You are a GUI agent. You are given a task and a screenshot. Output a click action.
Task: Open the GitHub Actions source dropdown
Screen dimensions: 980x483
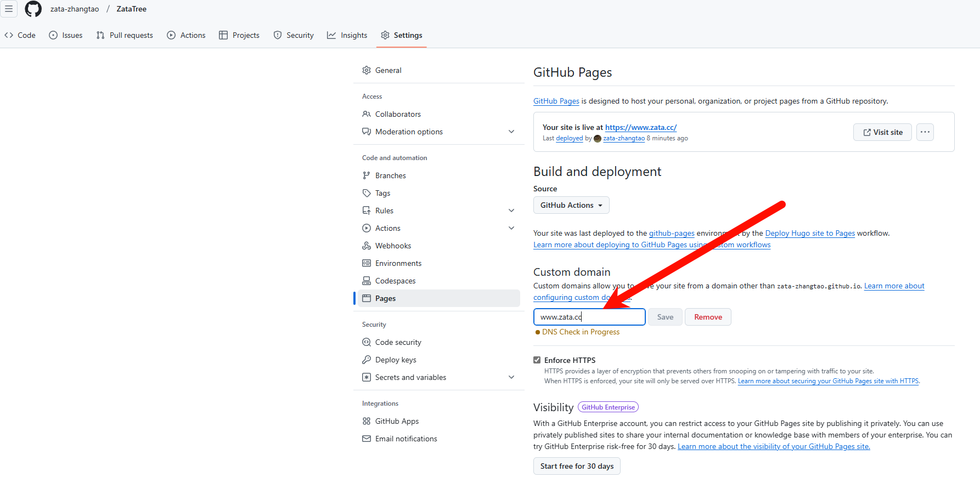(571, 205)
